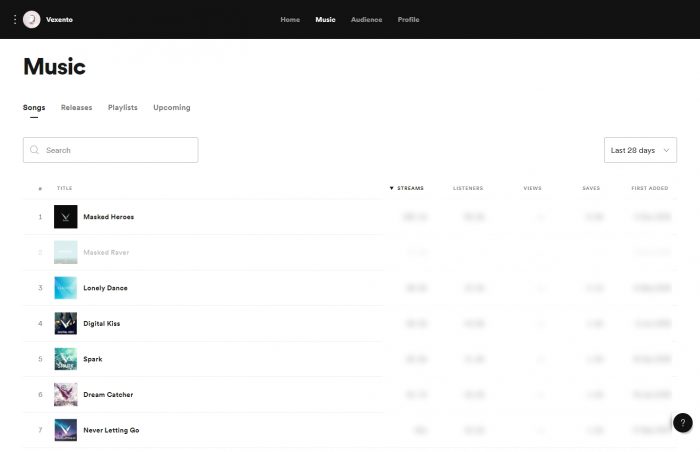Viewport: 700px width, 452px height.
Task: Switch to the Releases tab
Action: [x=76, y=107]
